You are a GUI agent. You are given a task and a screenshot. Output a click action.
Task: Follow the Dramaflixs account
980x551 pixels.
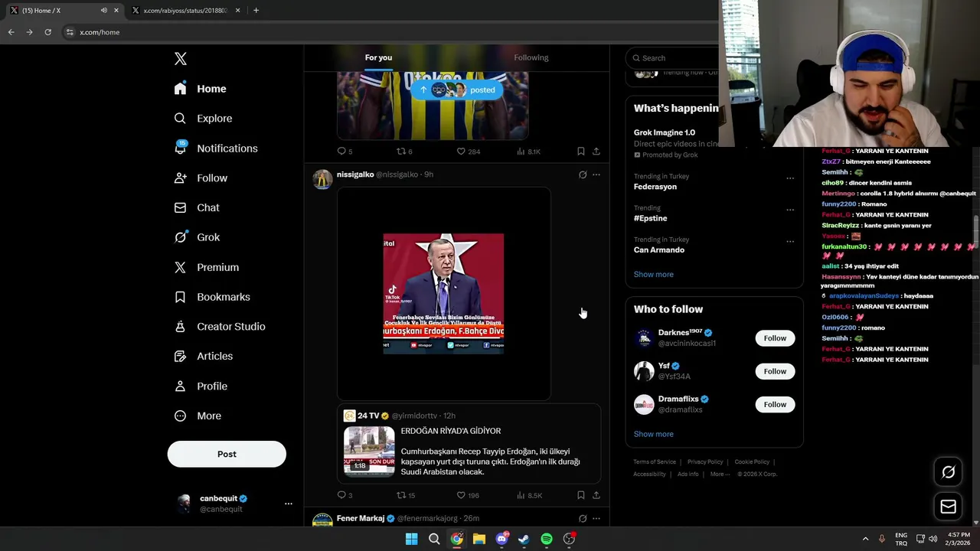[x=775, y=404]
